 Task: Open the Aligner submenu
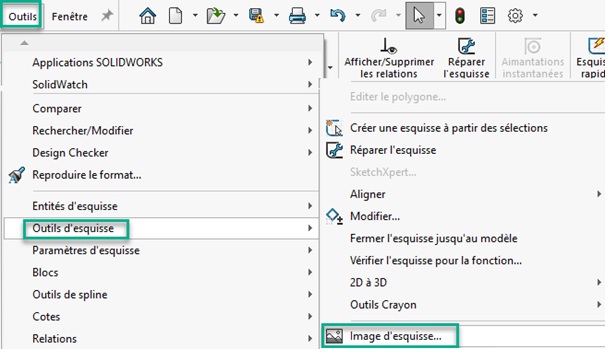click(x=464, y=194)
